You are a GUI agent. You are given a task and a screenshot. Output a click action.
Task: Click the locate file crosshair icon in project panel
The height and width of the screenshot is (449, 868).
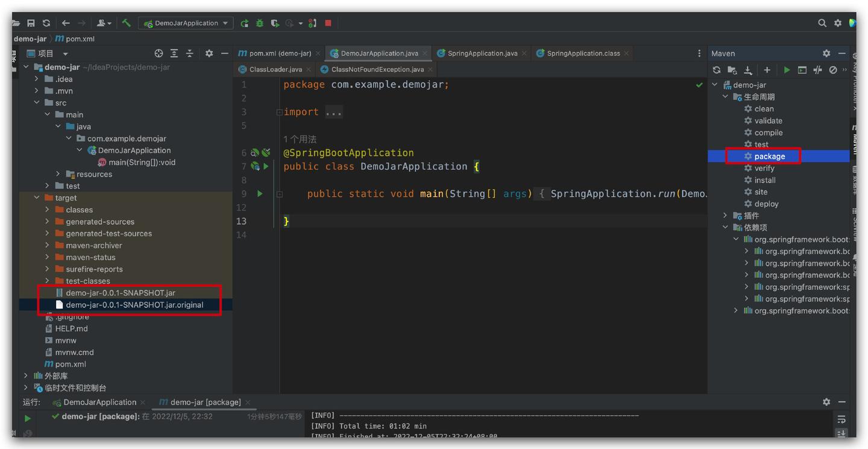[159, 54]
